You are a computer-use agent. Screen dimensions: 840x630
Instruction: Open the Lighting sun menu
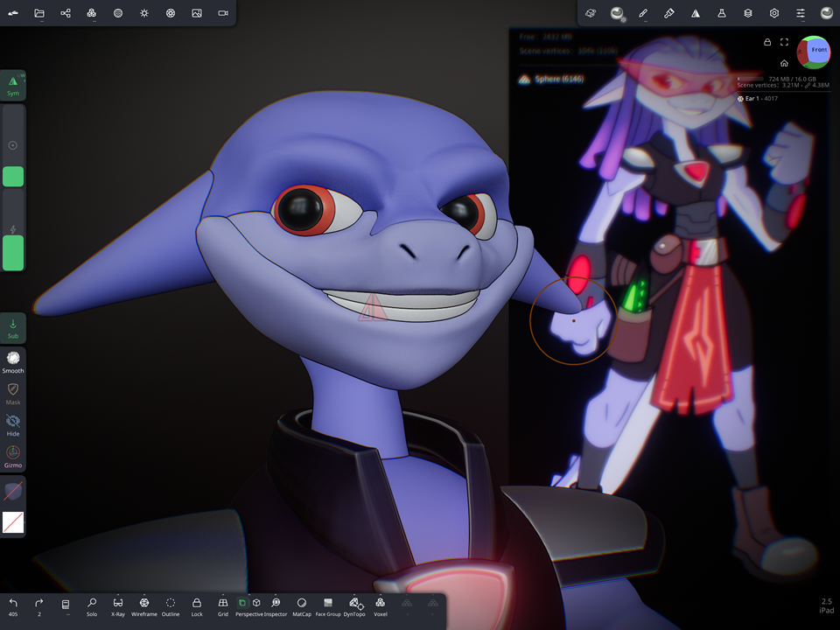tap(144, 13)
